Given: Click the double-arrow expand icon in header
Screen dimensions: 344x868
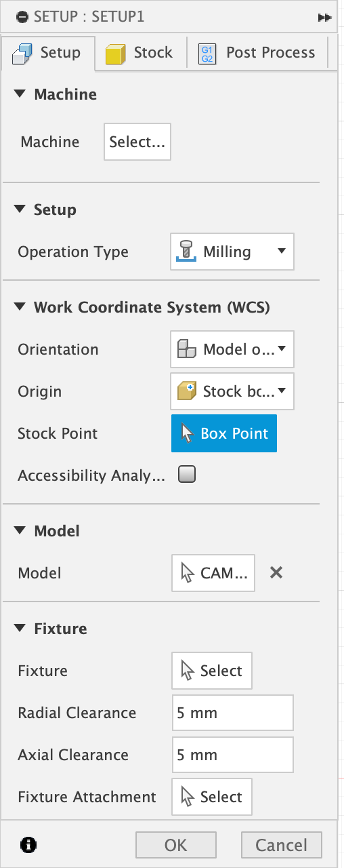Looking at the screenshot, I should click(324, 17).
